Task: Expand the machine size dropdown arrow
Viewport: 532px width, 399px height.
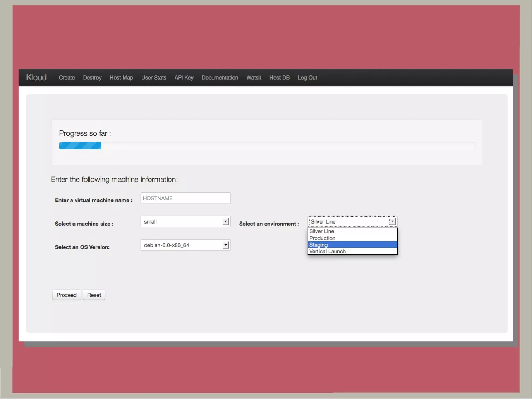Action: coord(226,221)
